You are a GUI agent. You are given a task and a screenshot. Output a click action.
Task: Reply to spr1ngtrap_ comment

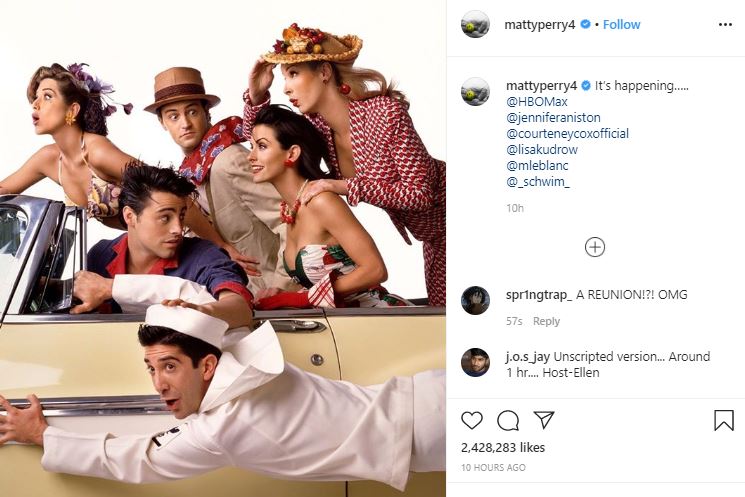click(546, 322)
